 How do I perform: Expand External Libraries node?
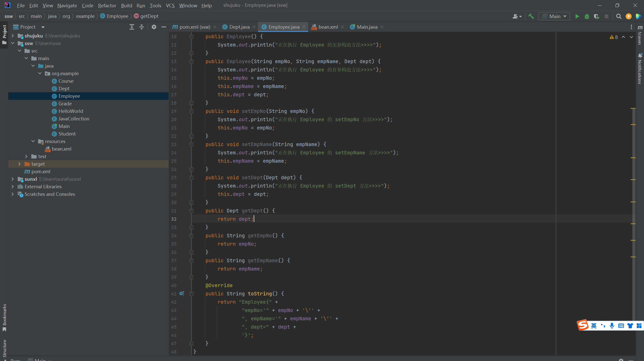click(x=13, y=187)
